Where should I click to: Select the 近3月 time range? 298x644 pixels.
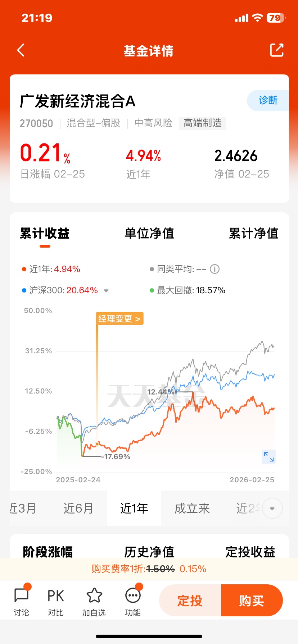coord(23,509)
